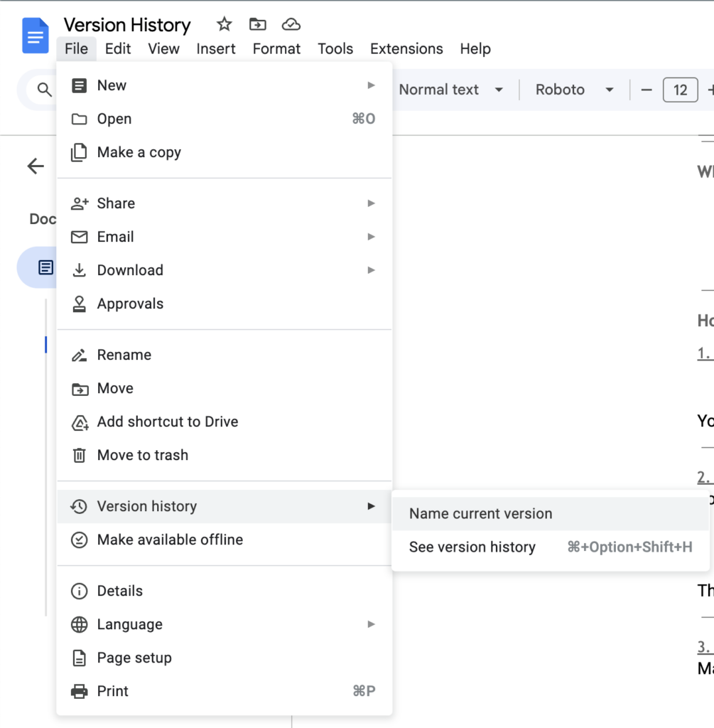The image size is (714, 728).
Task: Expand the New submenu arrow
Action: (371, 85)
